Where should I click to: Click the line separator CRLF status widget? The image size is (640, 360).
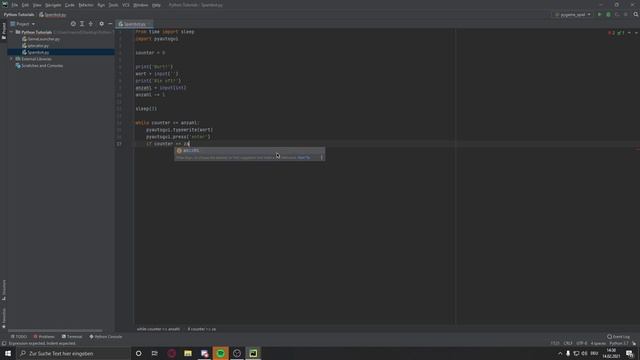tap(568, 343)
